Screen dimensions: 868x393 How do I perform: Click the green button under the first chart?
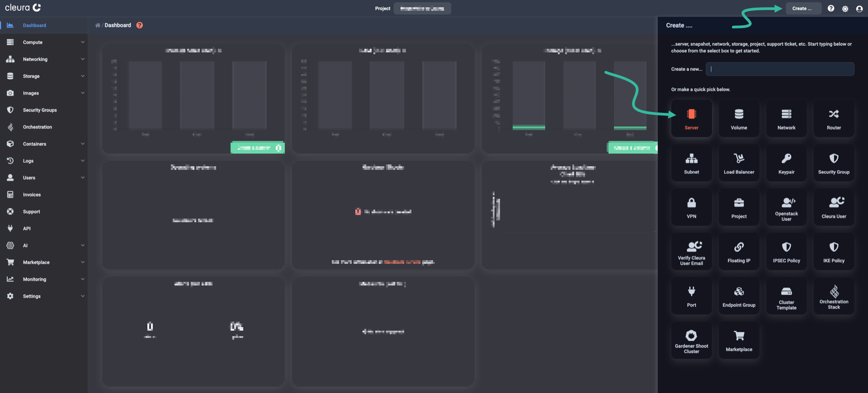[x=258, y=148]
